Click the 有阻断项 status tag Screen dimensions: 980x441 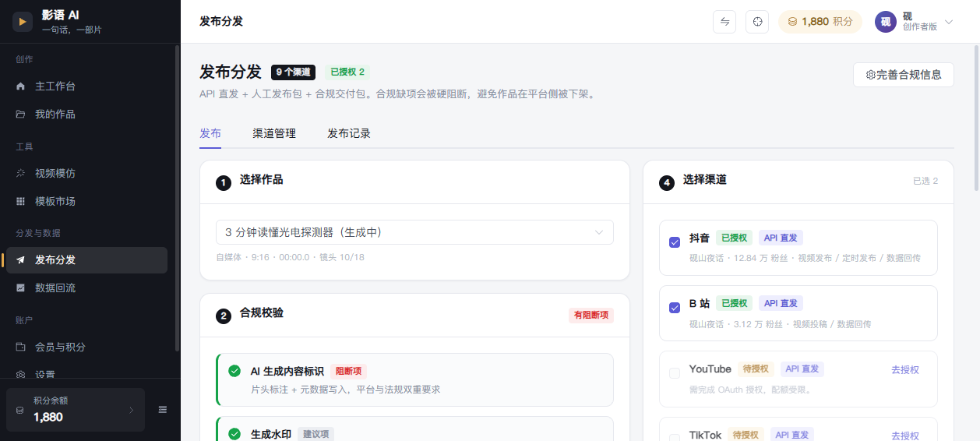pyautogui.click(x=591, y=316)
